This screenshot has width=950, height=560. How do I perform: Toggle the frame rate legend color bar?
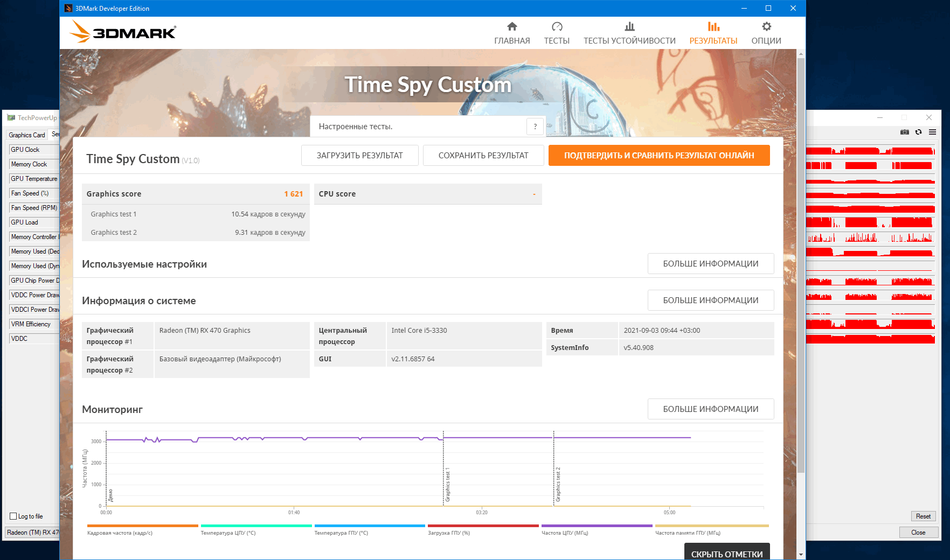[142, 526]
